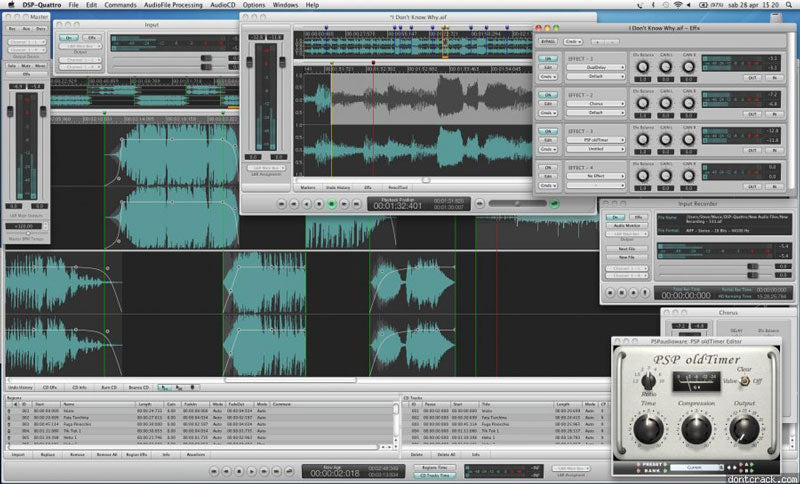This screenshot has width=800, height=484.
Task: Click stop button in bottom playlist transport
Action: [239, 471]
